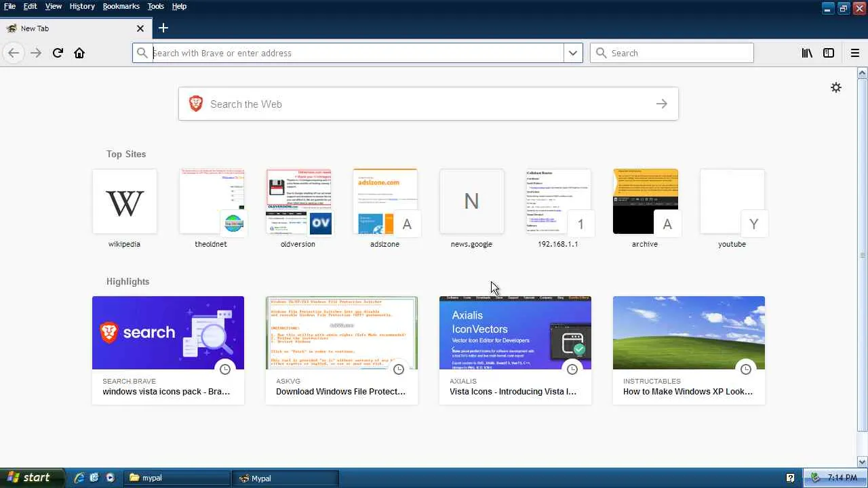
Task: Open the Search.Brave windows vista icons highlight
Action: point(168,350)
